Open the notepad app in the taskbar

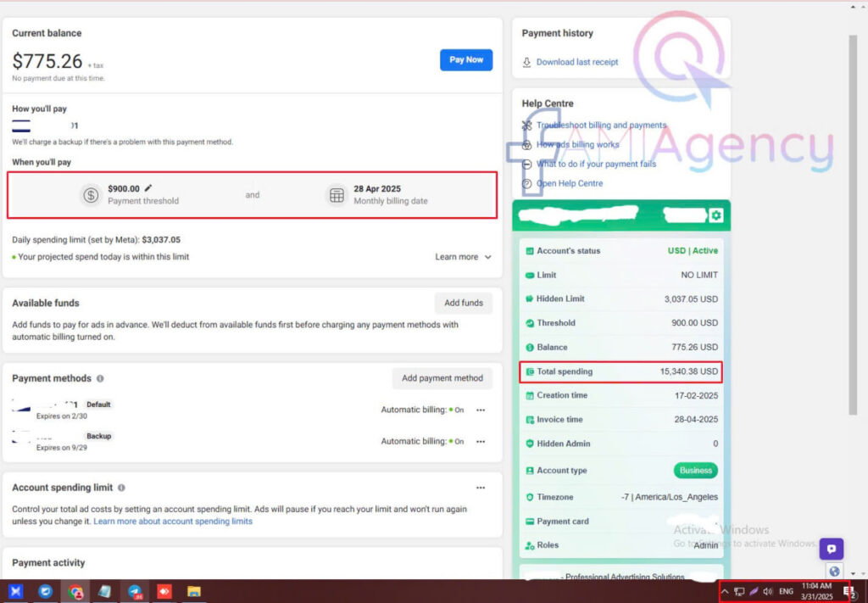click(104, 591)
